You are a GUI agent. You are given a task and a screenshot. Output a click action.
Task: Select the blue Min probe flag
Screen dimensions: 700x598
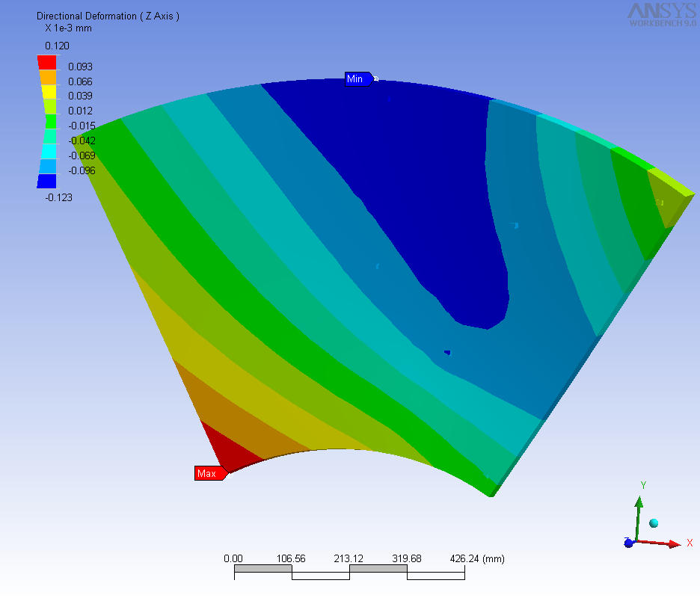[358, 79]
